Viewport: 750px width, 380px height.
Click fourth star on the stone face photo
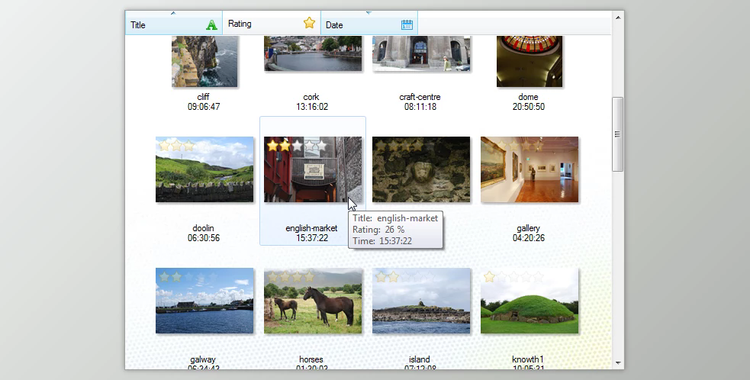pyautogui.click(x=418, y=145)
